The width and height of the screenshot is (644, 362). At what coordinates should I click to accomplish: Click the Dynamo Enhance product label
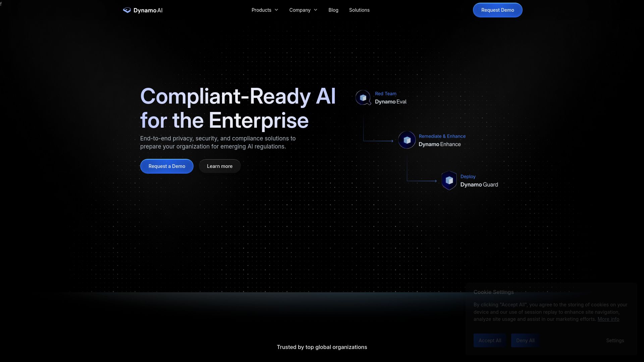pyautogui.click(x=439, y=144)
